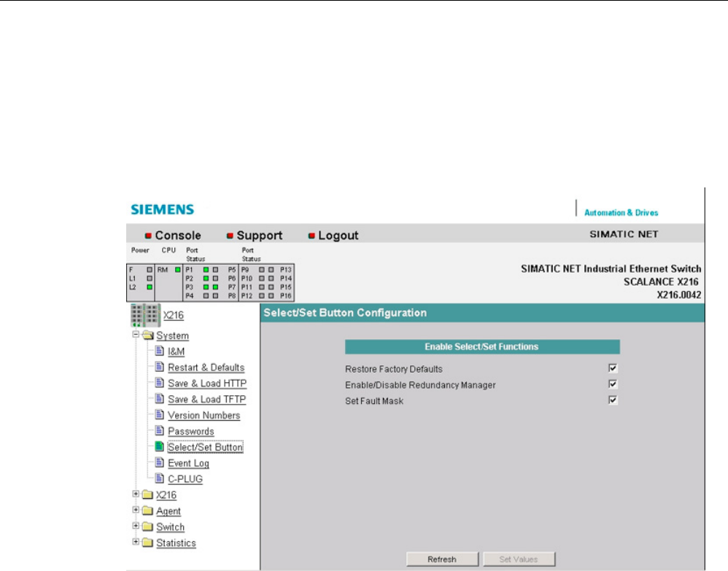The height and width of the screenshot is (571, 728).
Task: Click the L1 power LED indicator
Action: 150,279
